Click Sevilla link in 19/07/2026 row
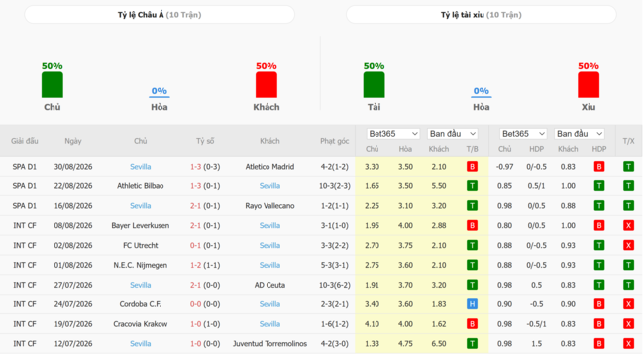This screenshot has width=644, height=358. [x=269, y=324]
